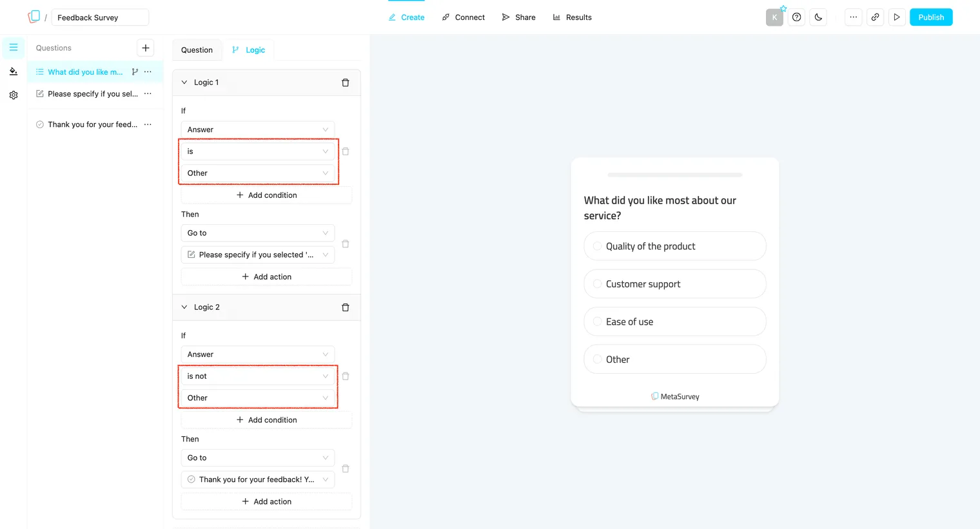The width and height of the screenshot is (980, 529).
Task: Collapse the Logic 1 section
Action: coord(184,82)
